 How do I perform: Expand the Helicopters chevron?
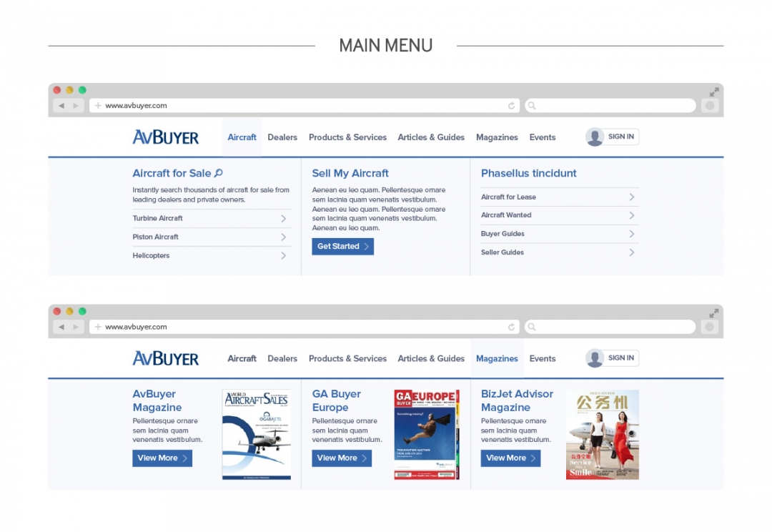pyautogui.click(x=284, y=256)
